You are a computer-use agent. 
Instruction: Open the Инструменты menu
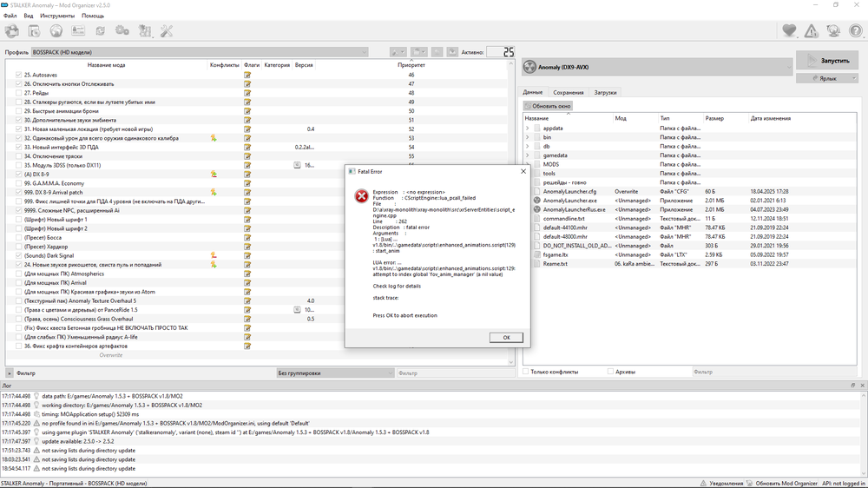click(57, 16)
